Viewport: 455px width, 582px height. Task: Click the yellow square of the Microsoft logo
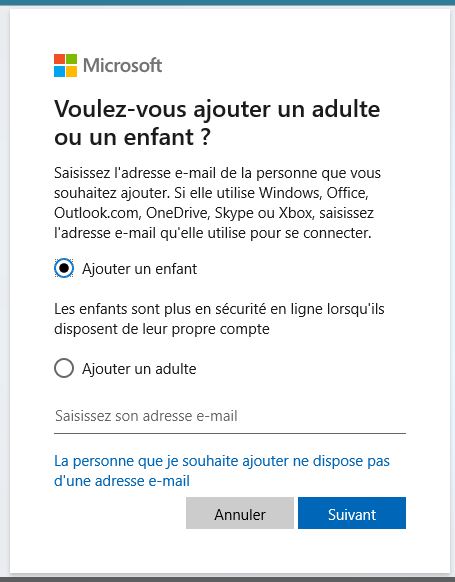[71, 71]
